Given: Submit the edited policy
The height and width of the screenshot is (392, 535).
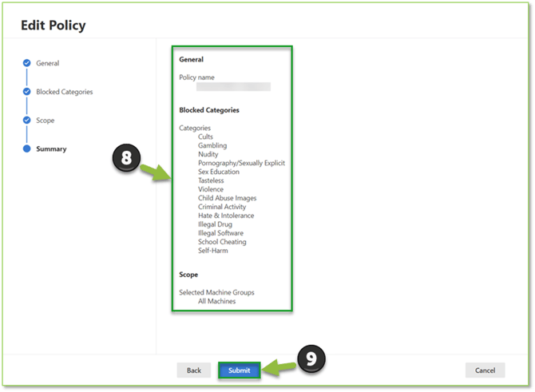Looking at the screenshot, I should [240, 370].
